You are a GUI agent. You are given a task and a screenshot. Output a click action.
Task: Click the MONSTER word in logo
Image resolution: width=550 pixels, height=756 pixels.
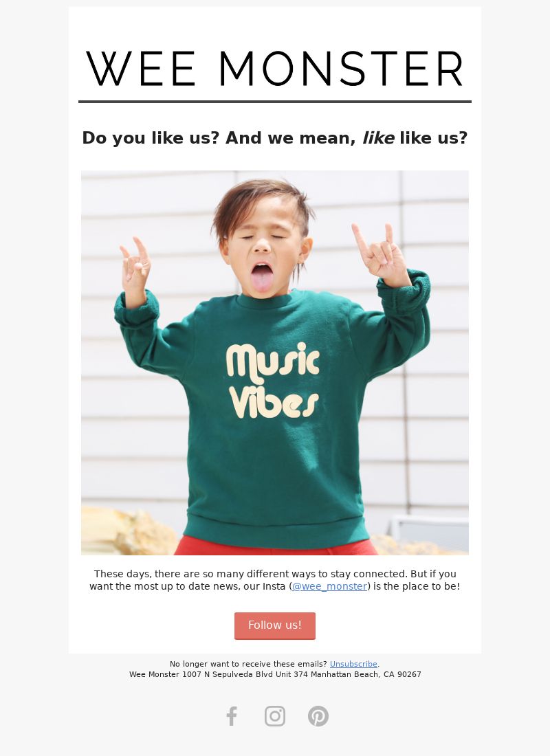click(x=341, y=69)
